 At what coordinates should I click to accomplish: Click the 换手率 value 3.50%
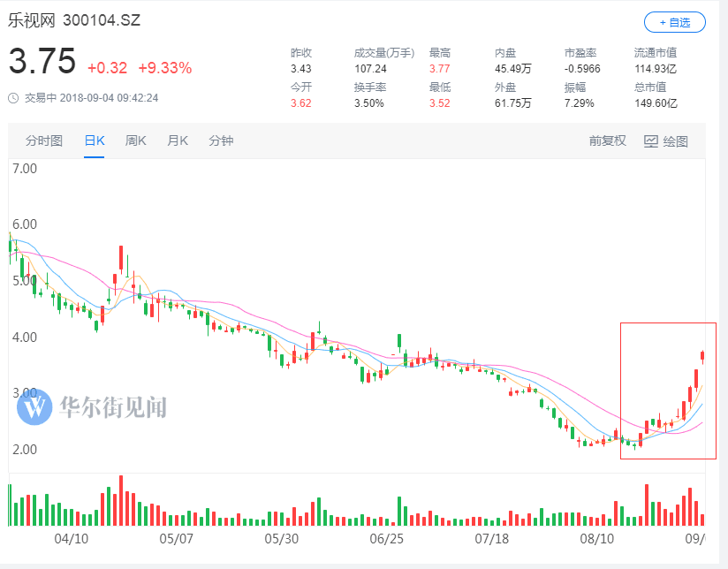coord(369,103)
